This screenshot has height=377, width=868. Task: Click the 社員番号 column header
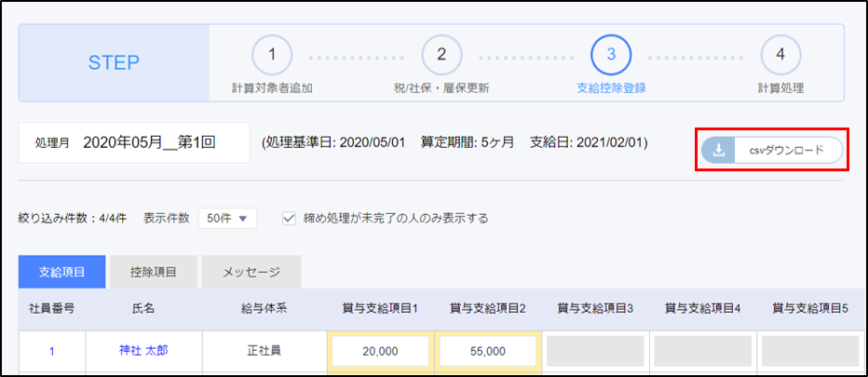(x=52, y=308)
